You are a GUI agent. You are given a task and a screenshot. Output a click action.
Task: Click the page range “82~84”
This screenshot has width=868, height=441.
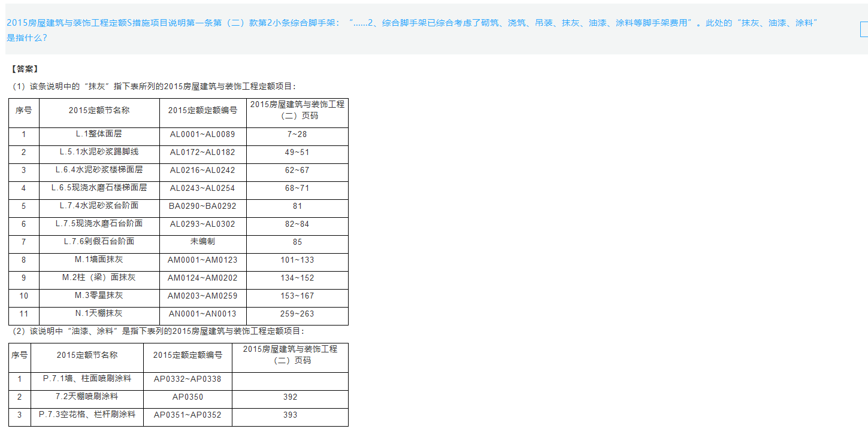(297, 224)
